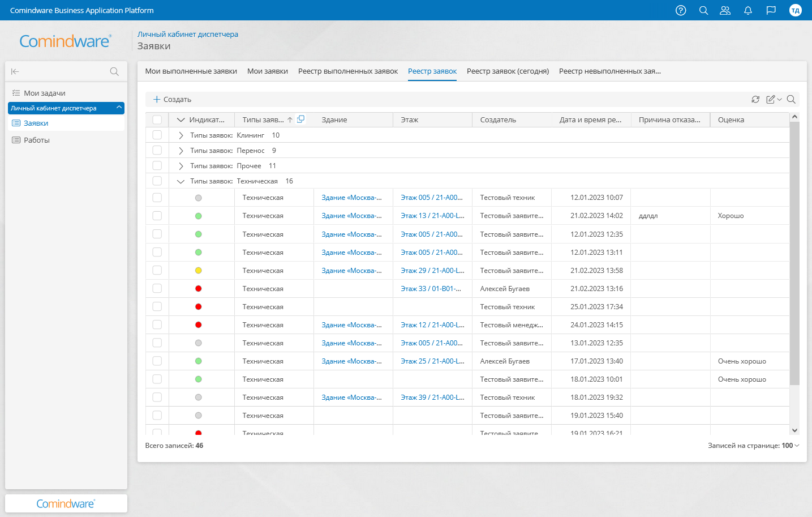The width and height of the screenshot is (812, 517).
Task: Open notifications bell
Action: point(748,10)
